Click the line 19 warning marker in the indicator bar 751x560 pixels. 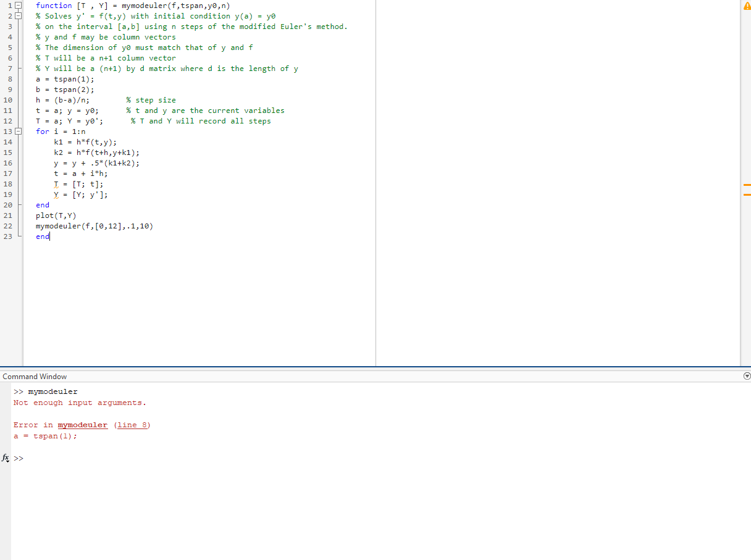[x=746, y=193]
